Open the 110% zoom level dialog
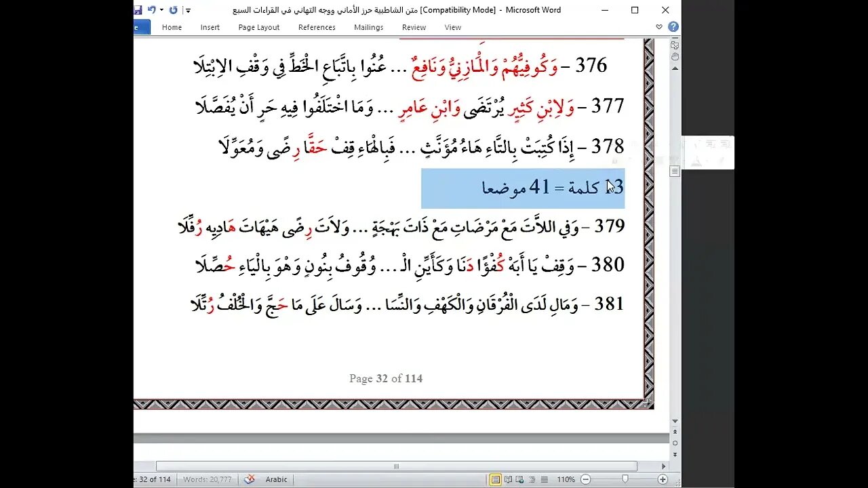This screenshot has height=488, width=868. pos(566,479)
